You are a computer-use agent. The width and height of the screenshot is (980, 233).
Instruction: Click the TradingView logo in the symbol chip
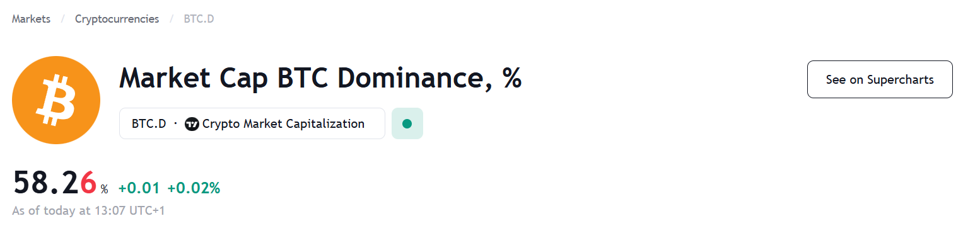point(192,124)
